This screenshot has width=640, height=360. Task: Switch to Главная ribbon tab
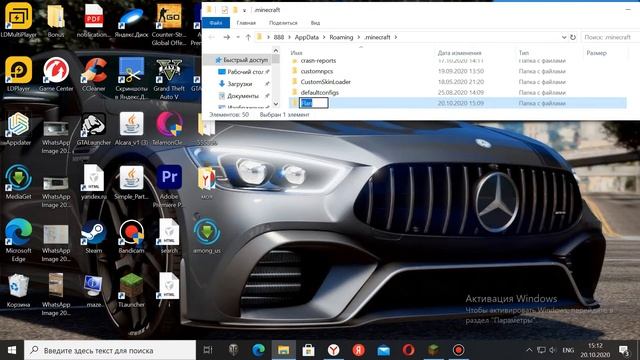(246, 23)
